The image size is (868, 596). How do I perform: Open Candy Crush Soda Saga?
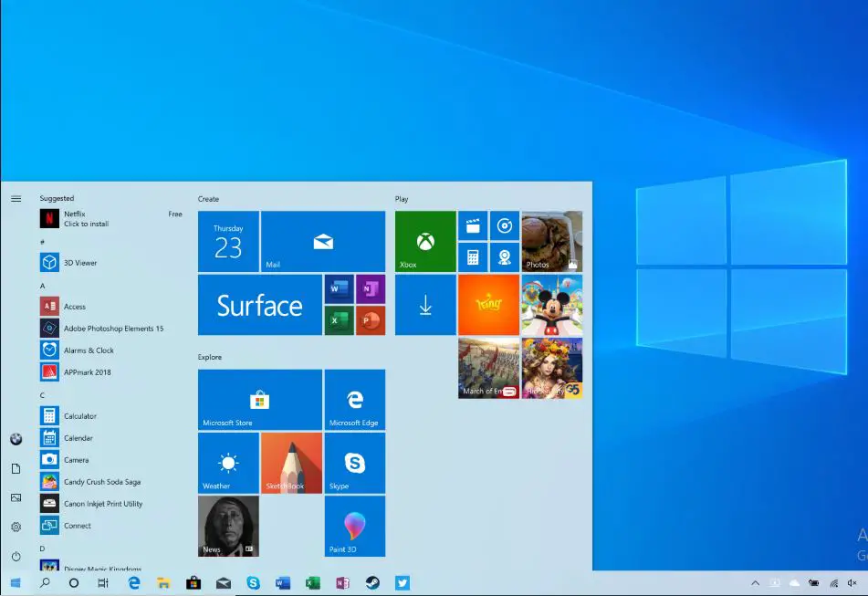tap(110, 481)
